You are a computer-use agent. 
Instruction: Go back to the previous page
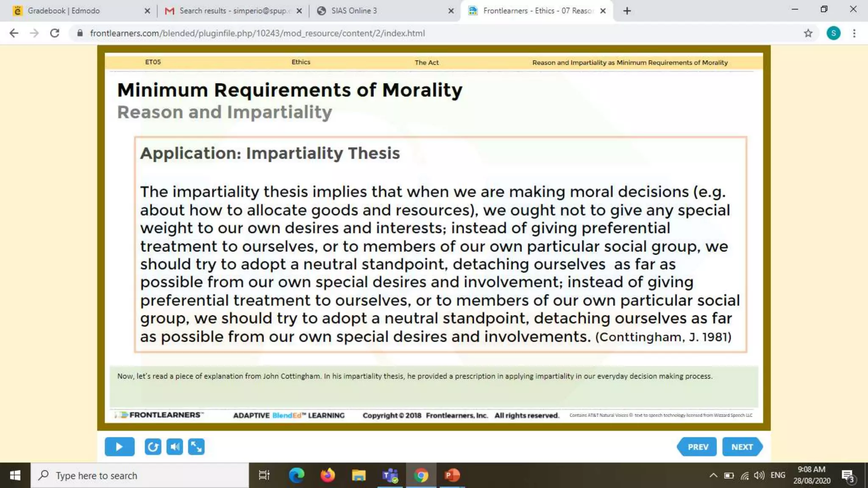(x=14, y=33)
